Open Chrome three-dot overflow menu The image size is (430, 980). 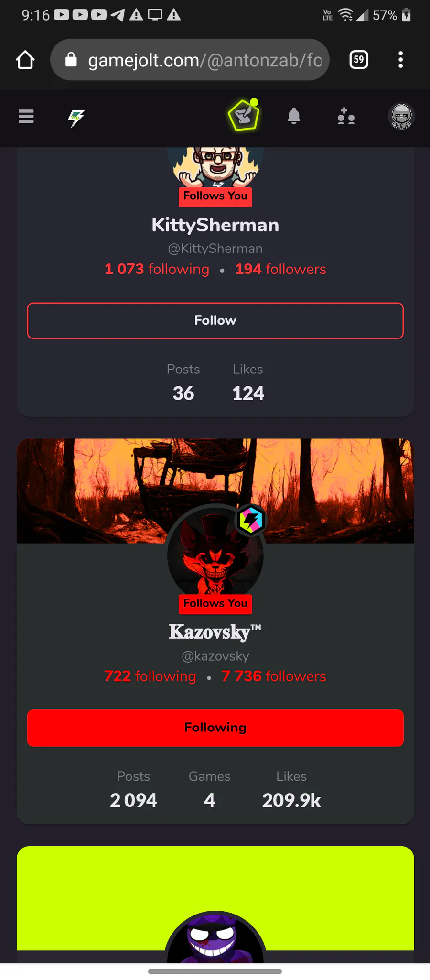pos(400,60)
